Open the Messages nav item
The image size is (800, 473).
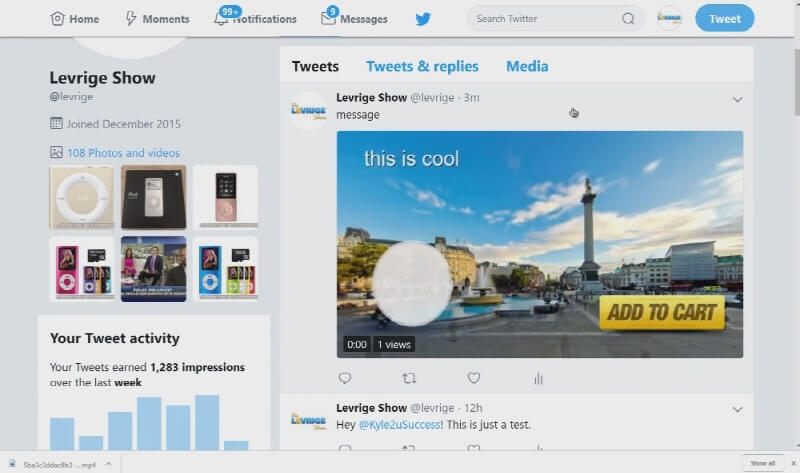pyautogui.click(x=354, y=19)
